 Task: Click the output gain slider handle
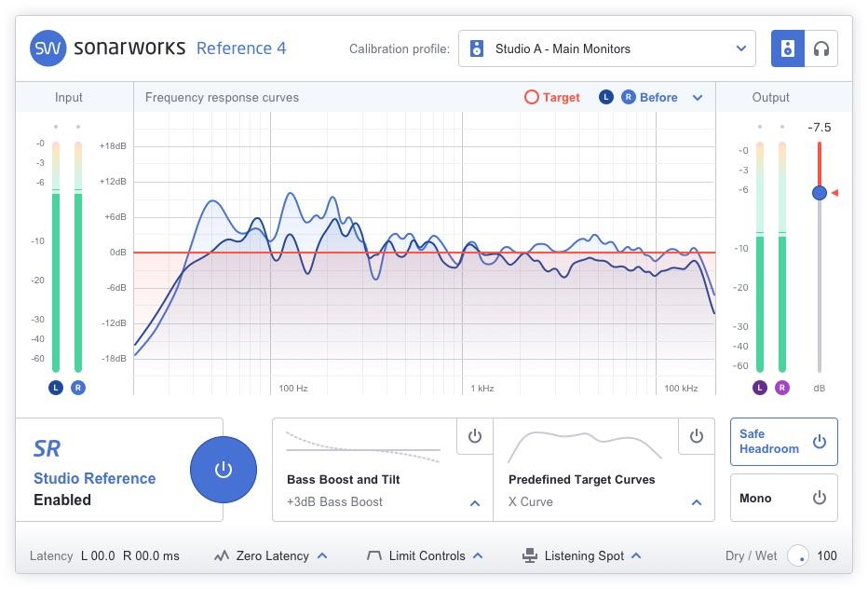pos(819,193)
